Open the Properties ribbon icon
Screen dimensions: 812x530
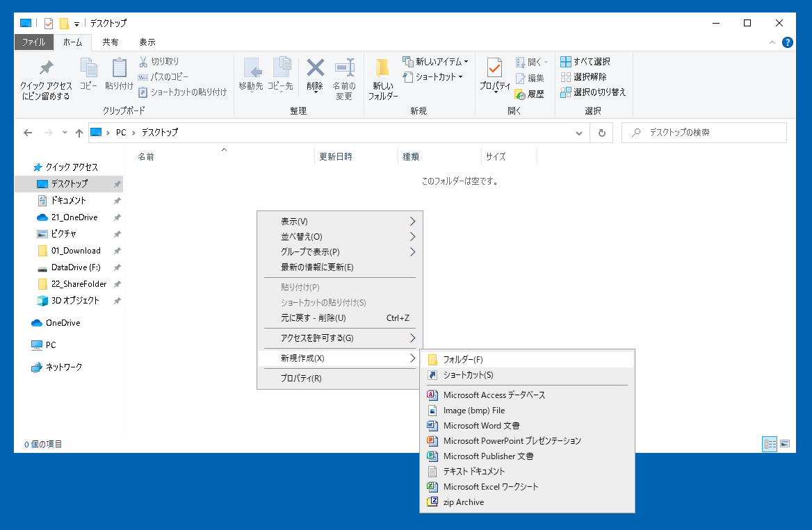pyautogui.click(x=494, y=69)
